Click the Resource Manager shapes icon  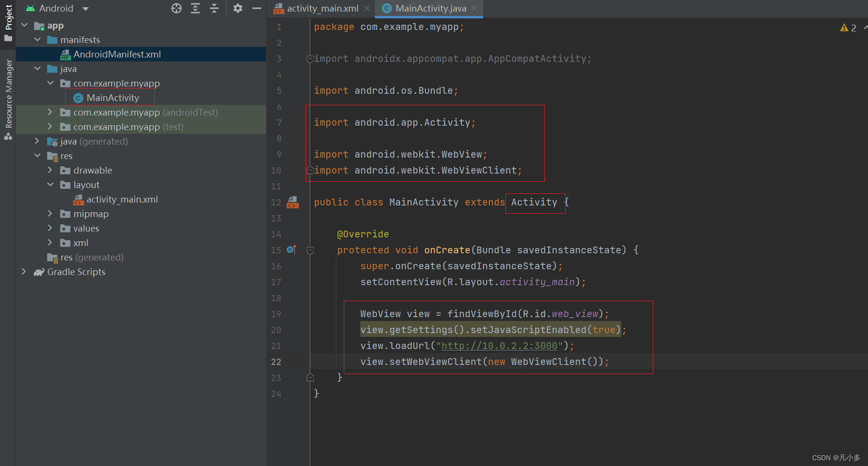tap(8, 136)
